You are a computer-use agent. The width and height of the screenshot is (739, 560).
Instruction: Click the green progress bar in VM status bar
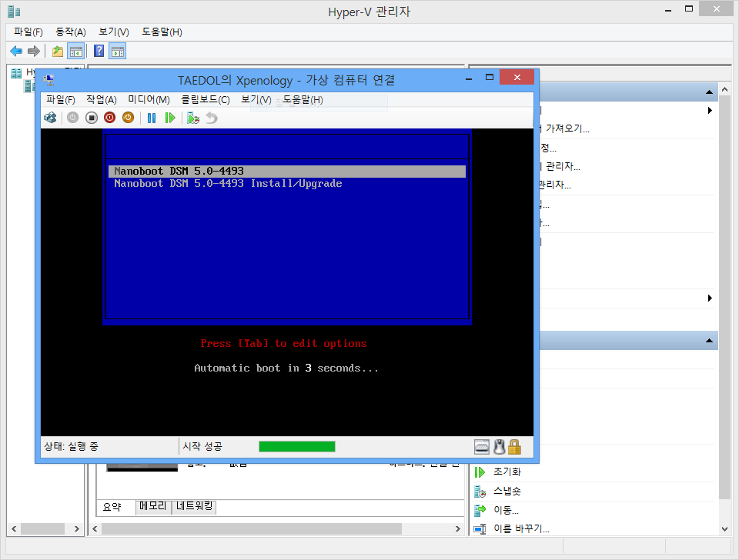297,446
